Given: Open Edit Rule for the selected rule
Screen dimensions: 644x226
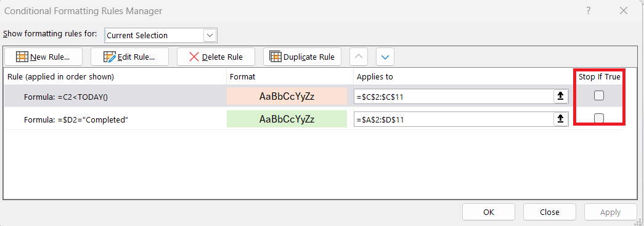Looking at the screenshot, I should tap(129, 57).
